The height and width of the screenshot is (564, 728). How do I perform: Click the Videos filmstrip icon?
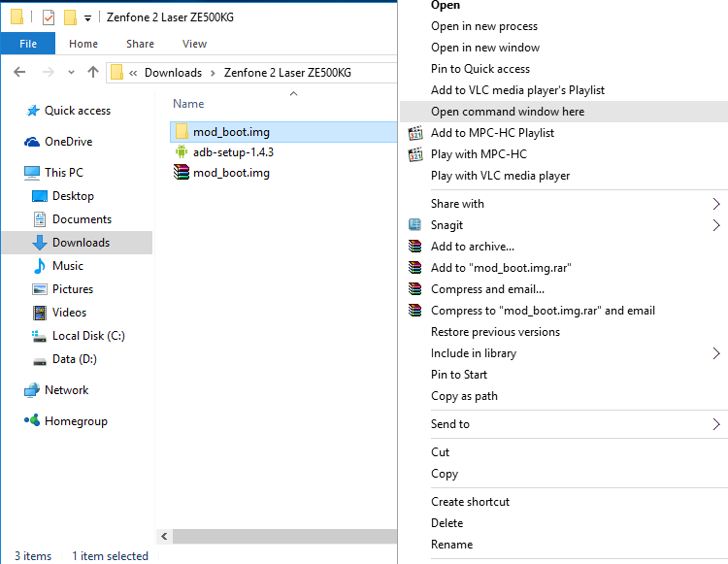(40, 313)
